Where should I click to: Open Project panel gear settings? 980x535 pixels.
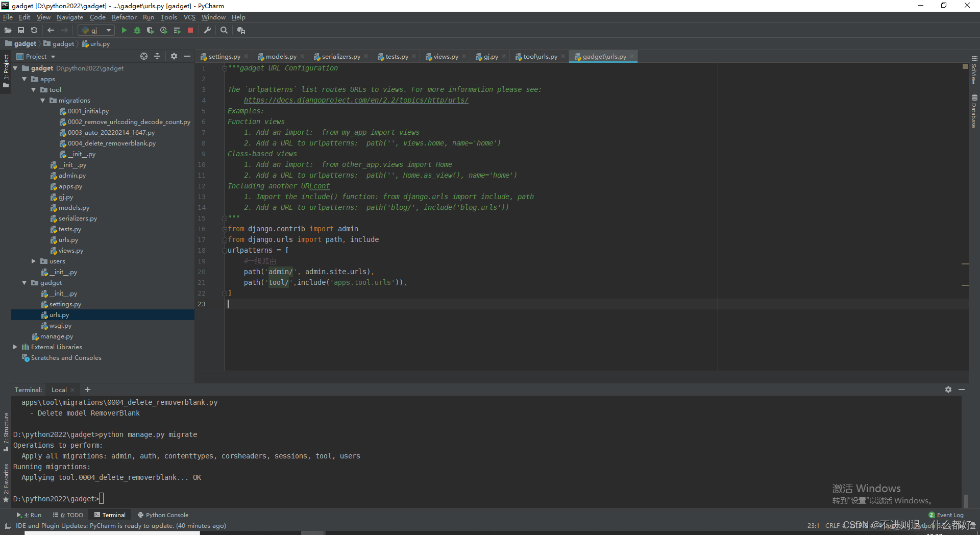[x=174, y=56]
